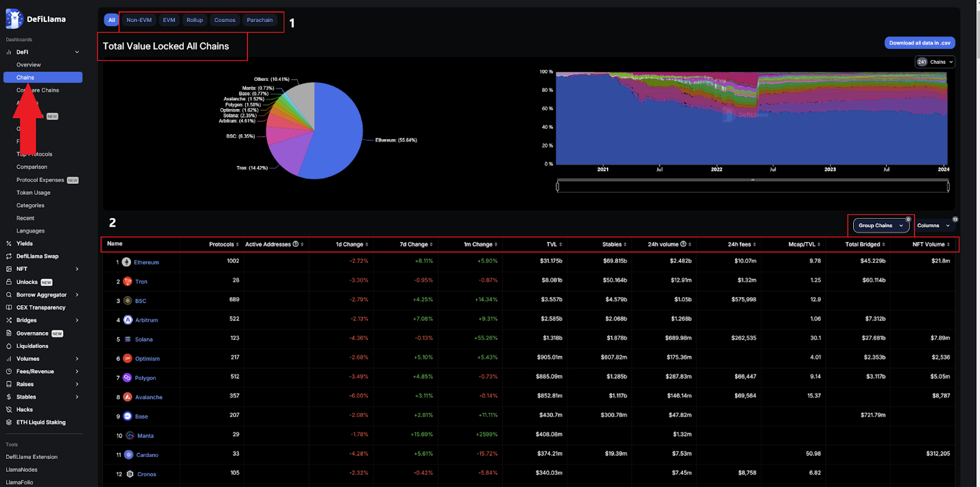This screenshot has width=980, height=487.
Task: Click the Governance document icon
Action: [9, 333]
